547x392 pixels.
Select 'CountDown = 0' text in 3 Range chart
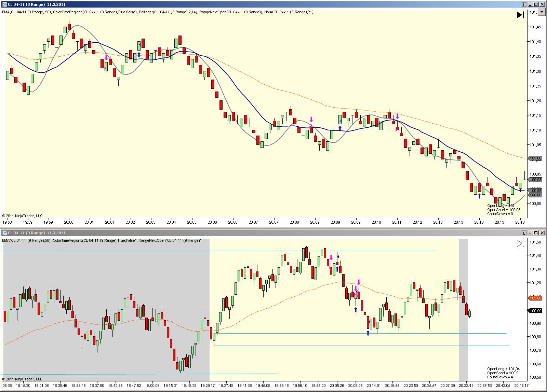[x=500, y=214]
